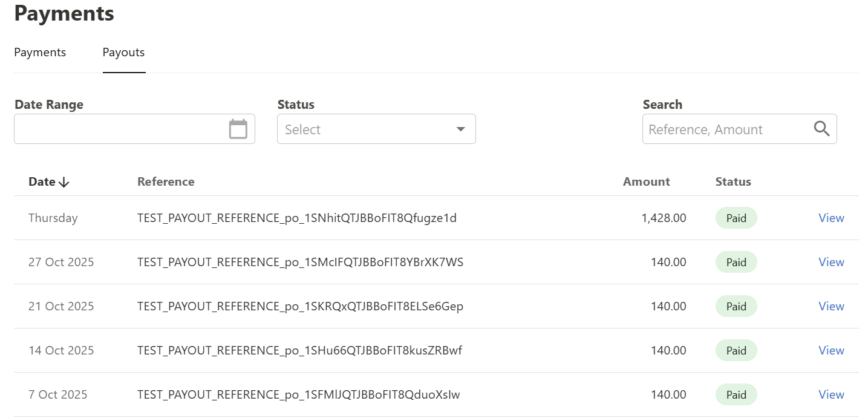Click the Date column sort arrow
The height and width of the screenshot is (418, 868).
point(64,182)
